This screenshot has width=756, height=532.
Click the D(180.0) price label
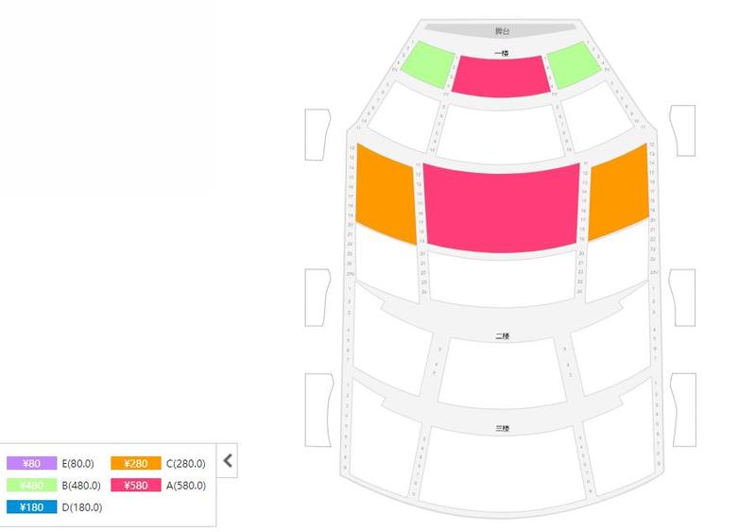(x=81, y=507)
